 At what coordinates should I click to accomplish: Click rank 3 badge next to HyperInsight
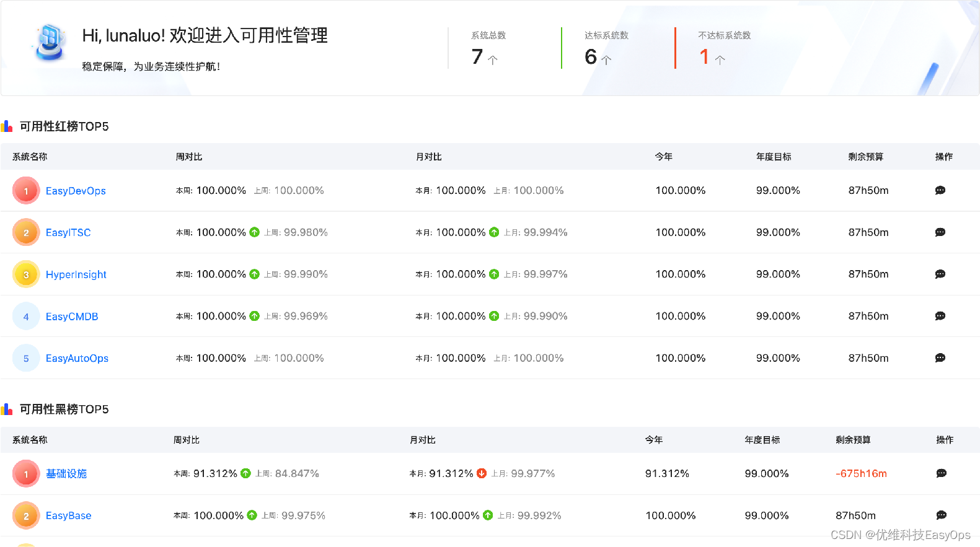pos(26,274)
